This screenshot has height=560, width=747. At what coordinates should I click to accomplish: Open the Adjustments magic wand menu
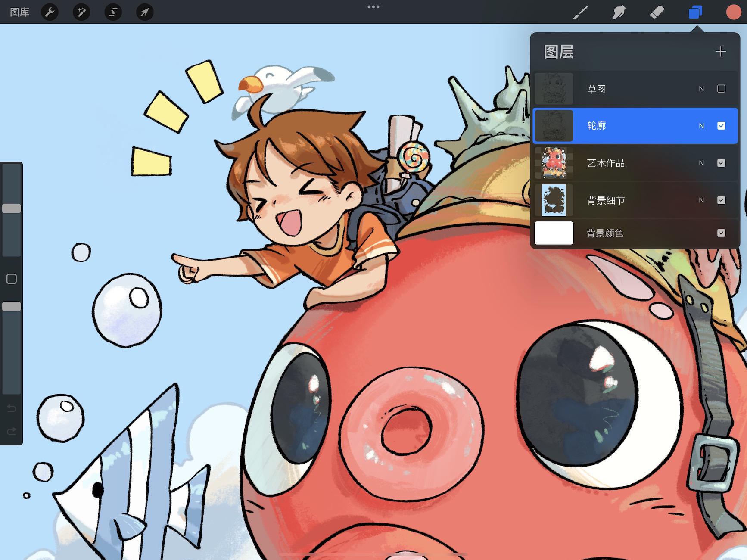[x=81, y=12]
